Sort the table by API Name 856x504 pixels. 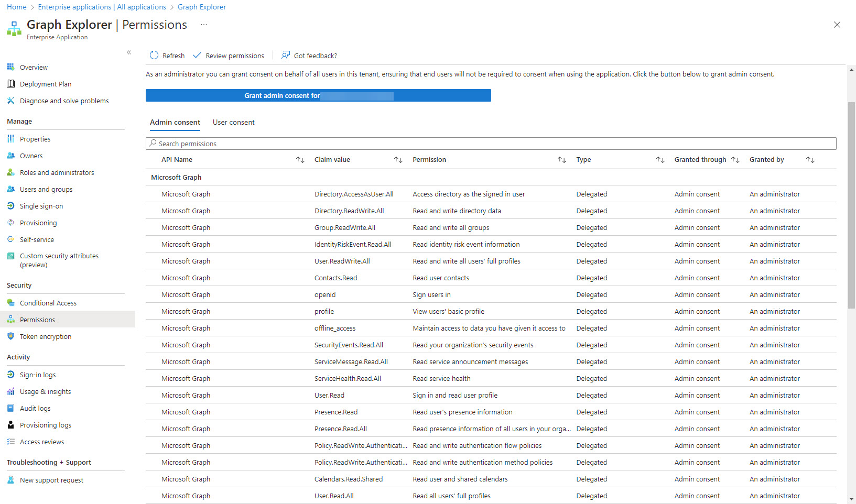pos(300,160)
